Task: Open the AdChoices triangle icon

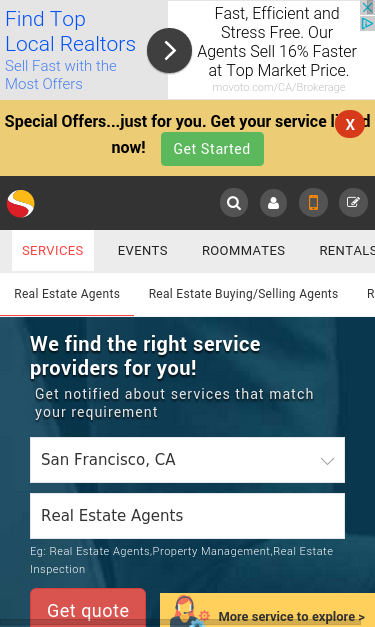Action: click(x=367, y=24)
